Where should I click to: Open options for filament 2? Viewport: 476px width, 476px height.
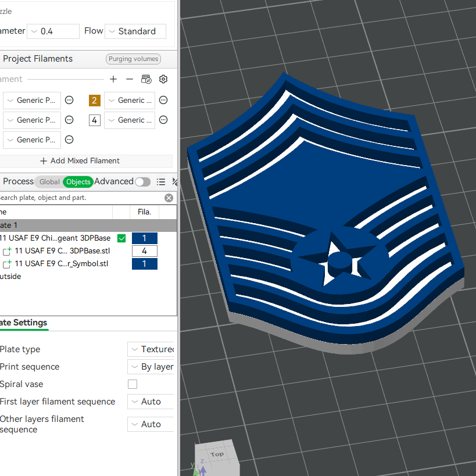click(x=163, y=100)
